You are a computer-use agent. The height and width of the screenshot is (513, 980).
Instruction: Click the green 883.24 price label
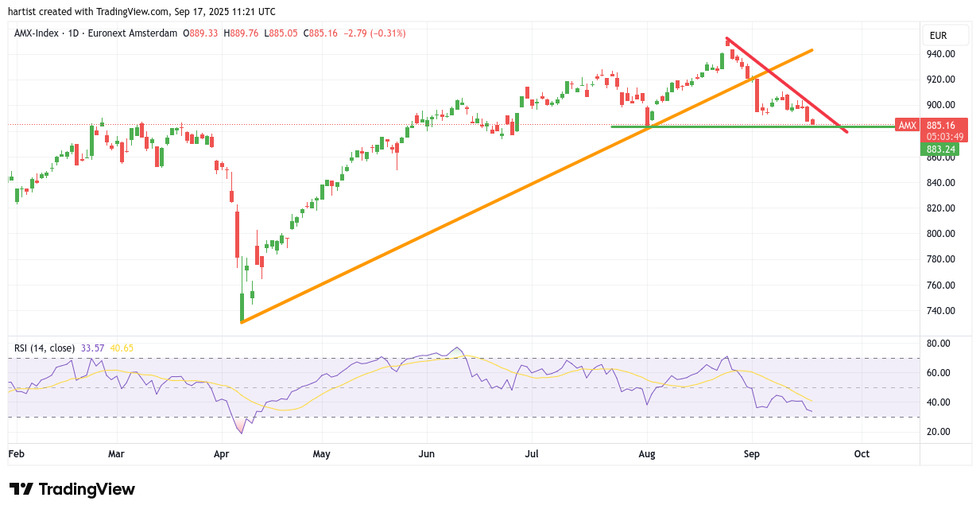coord(941,149)
